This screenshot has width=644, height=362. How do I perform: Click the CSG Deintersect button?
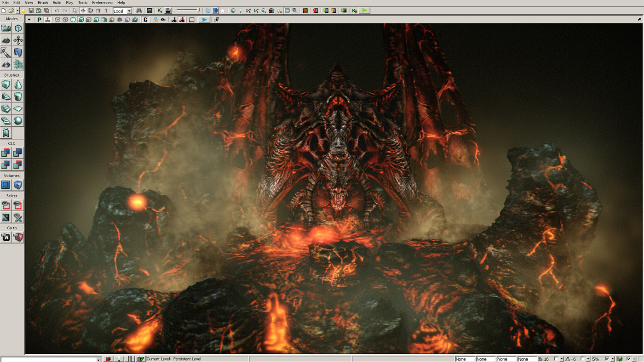pyautogui.click(x=18, y=164)
